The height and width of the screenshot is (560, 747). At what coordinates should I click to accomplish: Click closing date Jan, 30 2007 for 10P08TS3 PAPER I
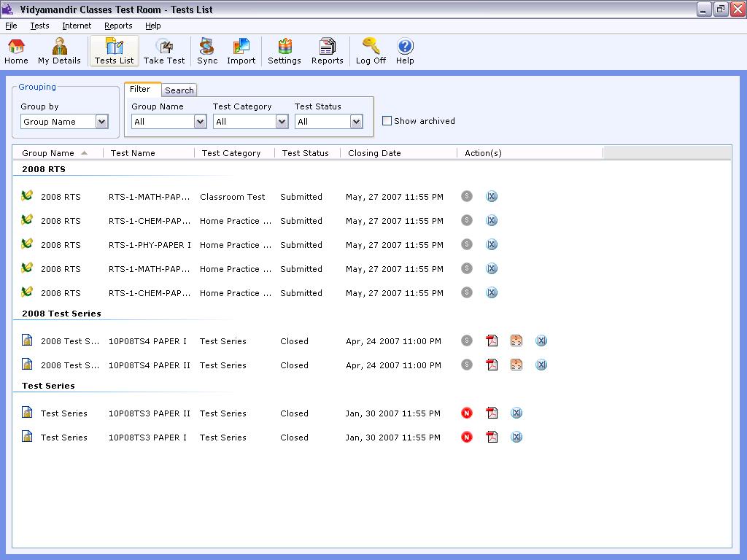click(393, 437)
